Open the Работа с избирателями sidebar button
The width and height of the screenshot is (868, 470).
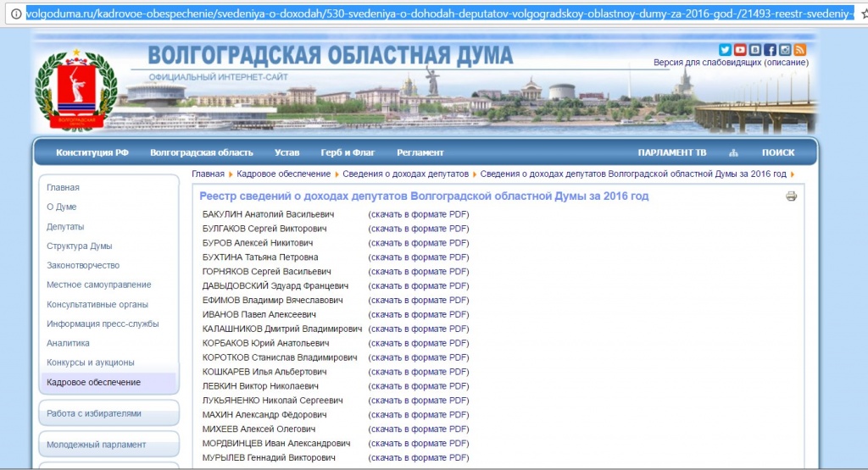pos(109,413)
